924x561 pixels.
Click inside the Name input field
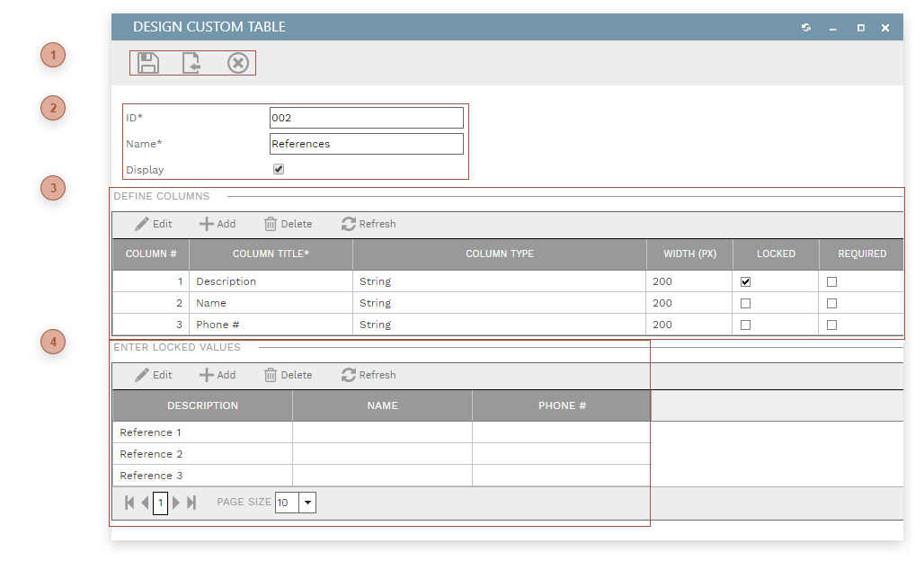click(366, 143)
